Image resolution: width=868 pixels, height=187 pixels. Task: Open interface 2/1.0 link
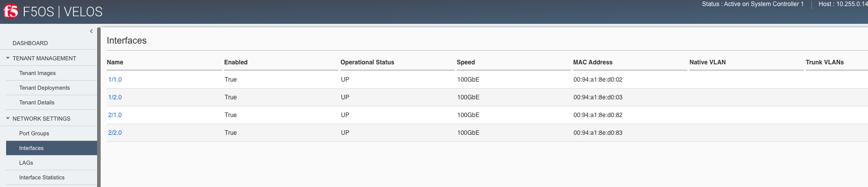115,115
